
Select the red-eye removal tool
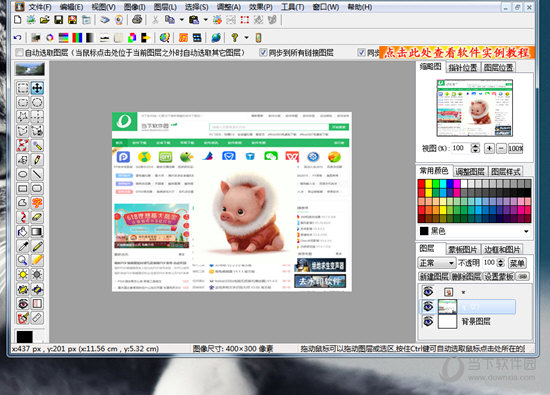tap(23, 303)
